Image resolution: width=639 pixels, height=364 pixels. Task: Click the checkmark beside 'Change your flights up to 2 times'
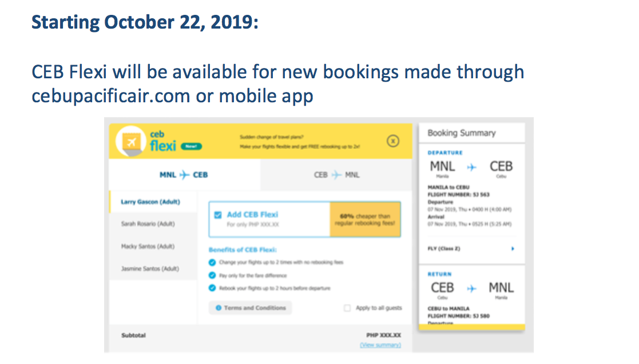(213, 263)
